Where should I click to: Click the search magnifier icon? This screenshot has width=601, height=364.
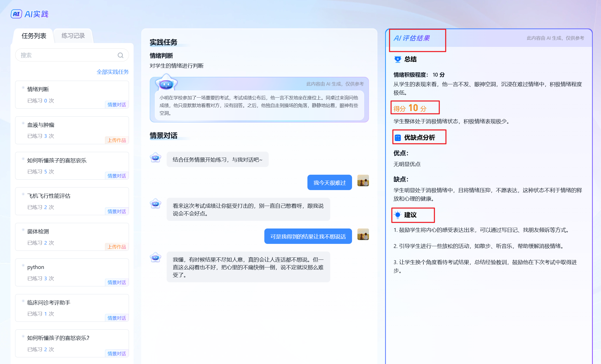pos(121,55)
